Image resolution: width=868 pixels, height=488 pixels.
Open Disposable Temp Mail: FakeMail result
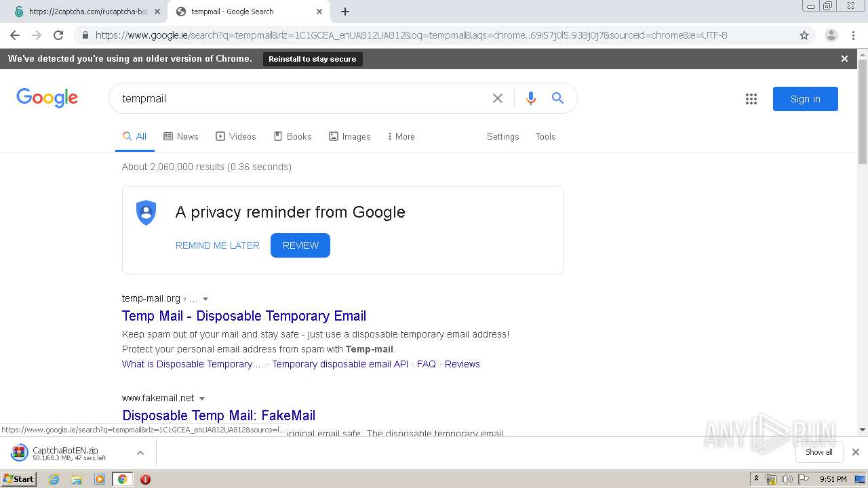pyautogui.click(x=219, y=415)
